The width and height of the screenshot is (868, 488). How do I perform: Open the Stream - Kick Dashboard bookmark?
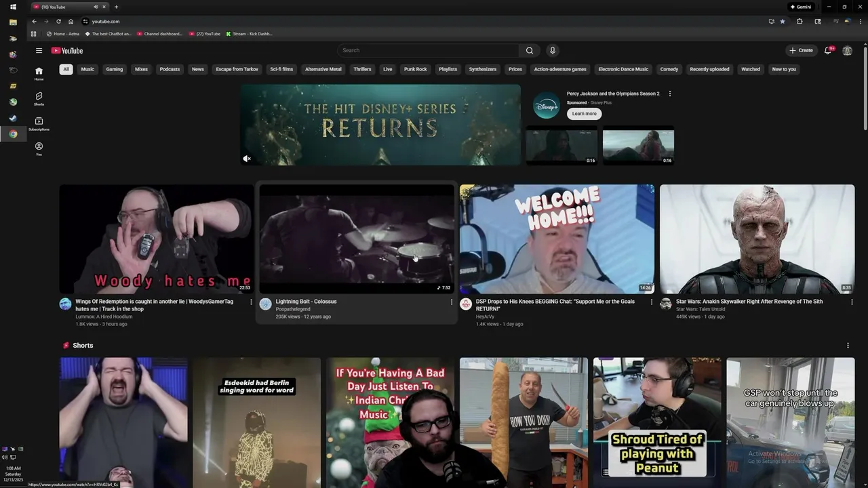click(x=249, y=34)
